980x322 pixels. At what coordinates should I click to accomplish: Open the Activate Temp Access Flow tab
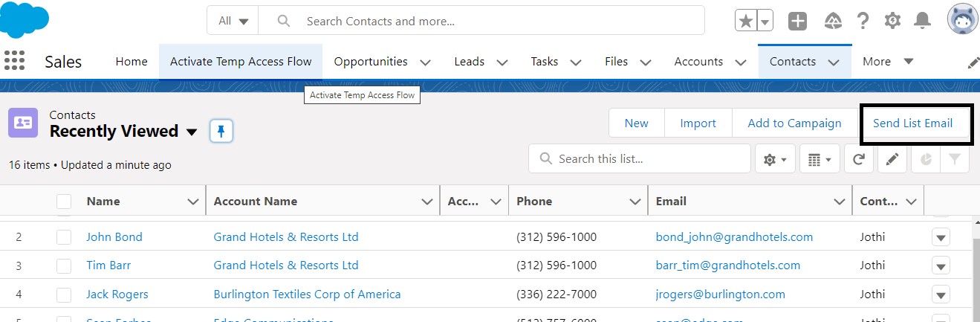click(x=241, y=62)
